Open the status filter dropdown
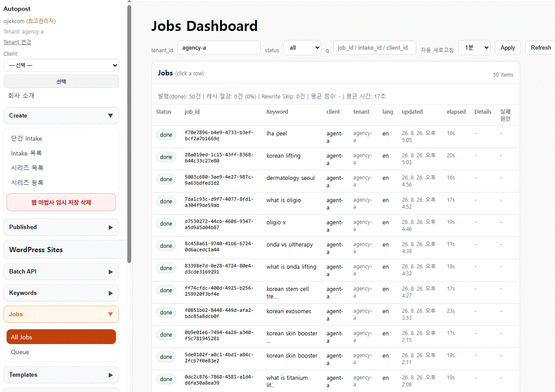 click(x=302, y=48)
